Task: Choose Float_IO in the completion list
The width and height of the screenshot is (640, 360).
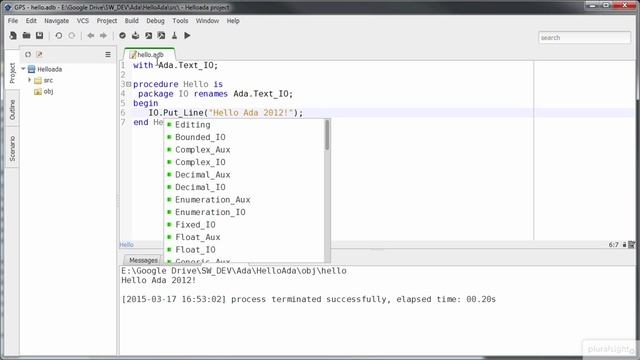Action: click(244, 249)
